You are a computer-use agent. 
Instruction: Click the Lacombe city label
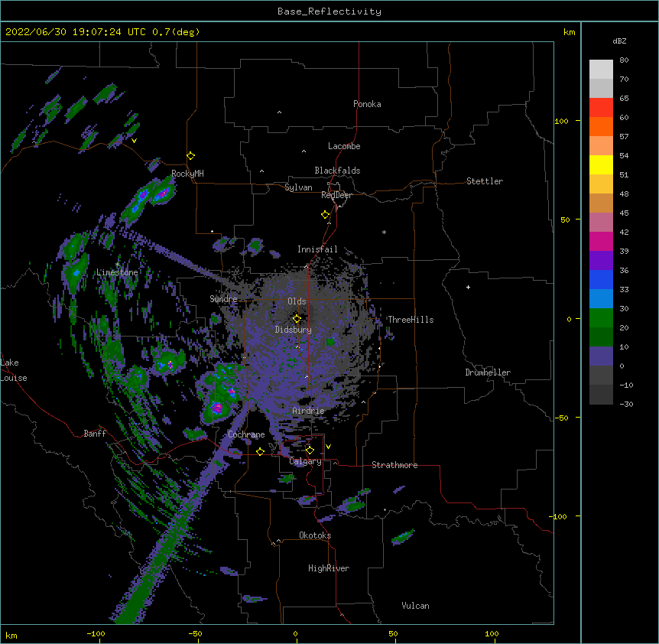[x=344, y=146]
